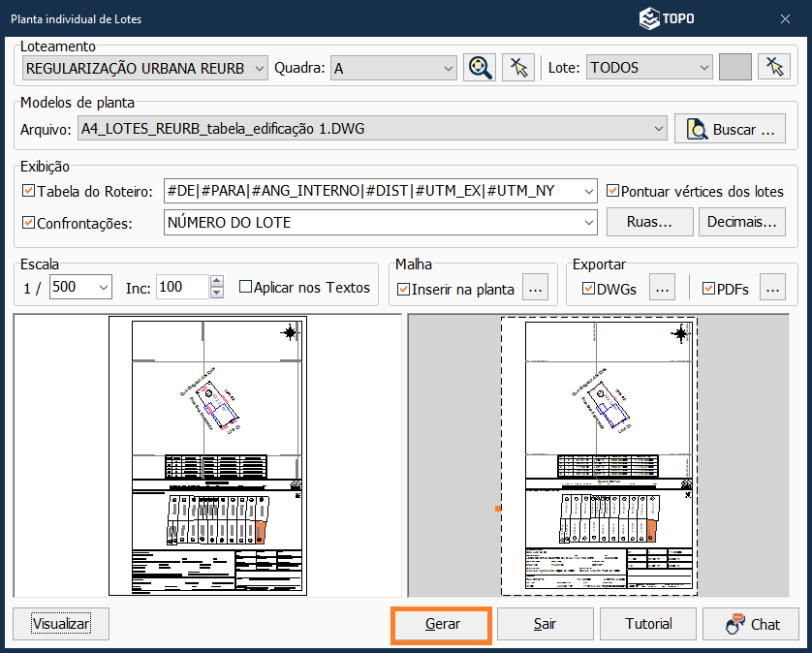
Task: Expand the Arquivo template dropdown
Action: pyautogui.click(x=659, y=128)
